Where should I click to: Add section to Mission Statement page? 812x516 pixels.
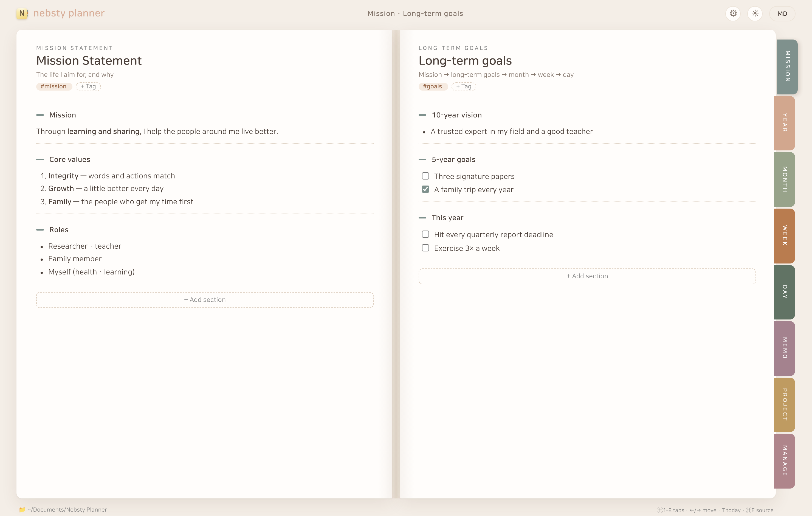[205, 300]
